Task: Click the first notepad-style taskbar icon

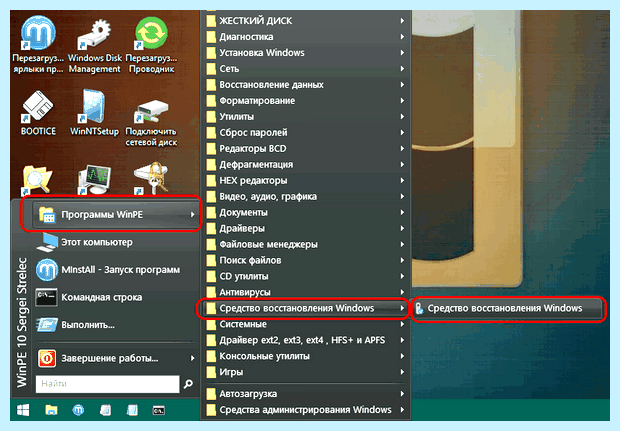Action: (105, 410)
